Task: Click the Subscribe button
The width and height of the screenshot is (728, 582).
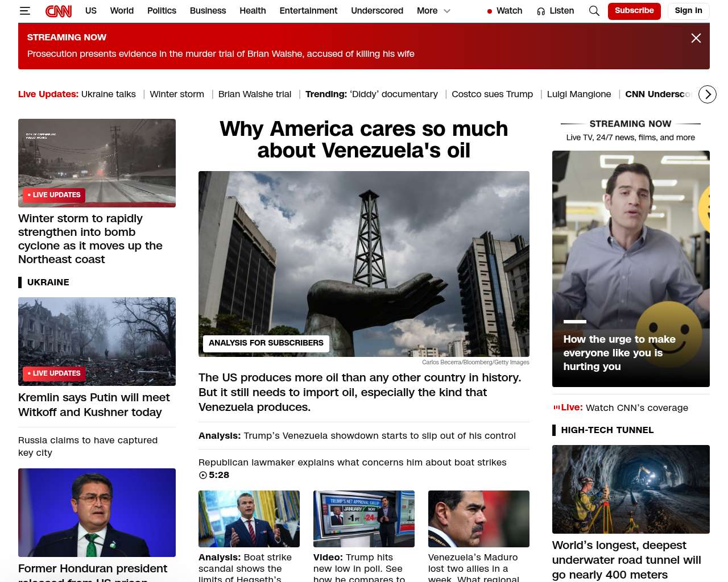Action: 634,11
